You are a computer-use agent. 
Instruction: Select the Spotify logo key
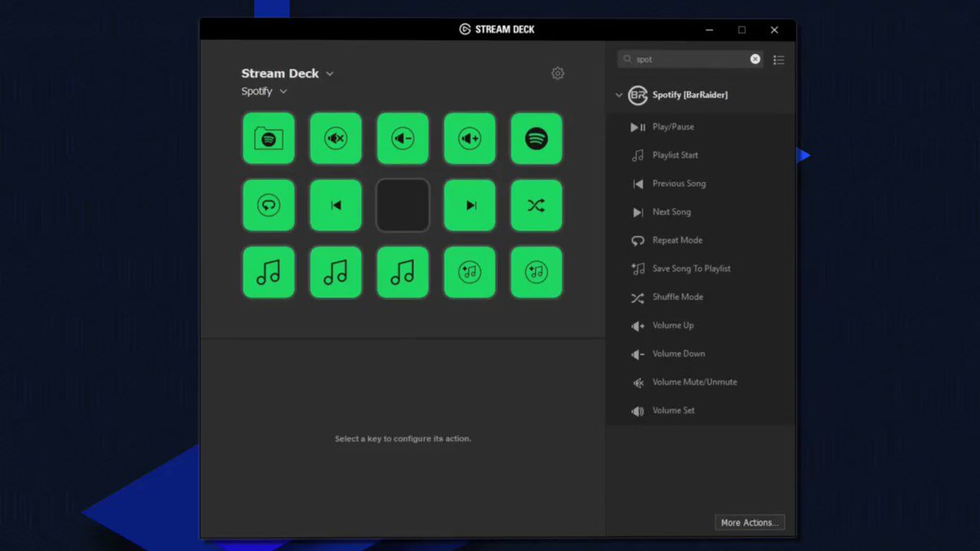537,139
